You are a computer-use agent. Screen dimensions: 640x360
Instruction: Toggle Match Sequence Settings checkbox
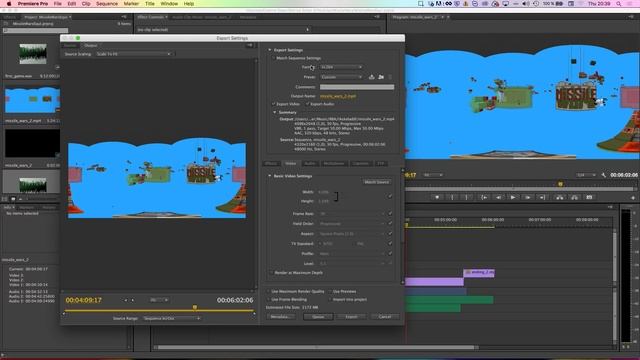pyautogui.click(x=274, y=58)
